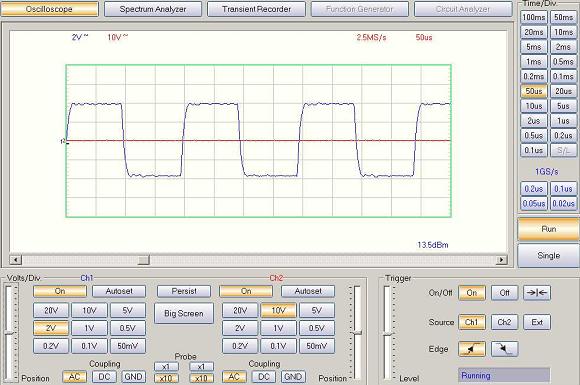Choose 0.2us time per division
This screenshot has width=580, height=385.
[x=563, y=136]
